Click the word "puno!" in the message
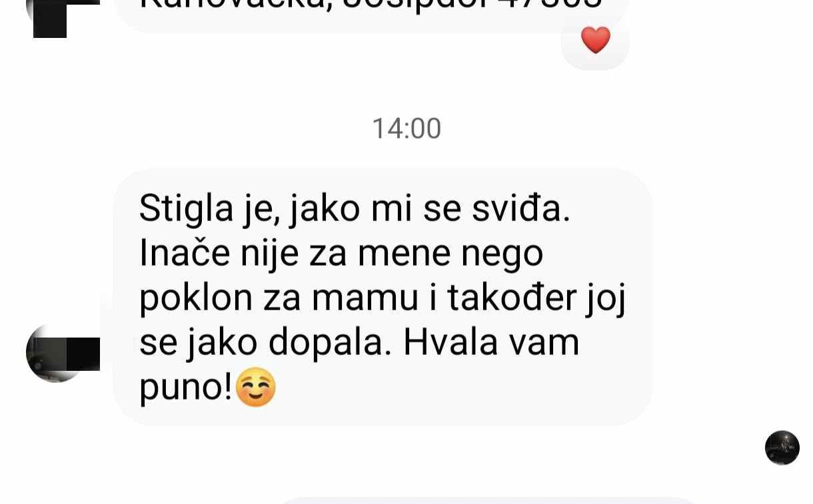This screenshot has width=813, height=504. (186, 387)
